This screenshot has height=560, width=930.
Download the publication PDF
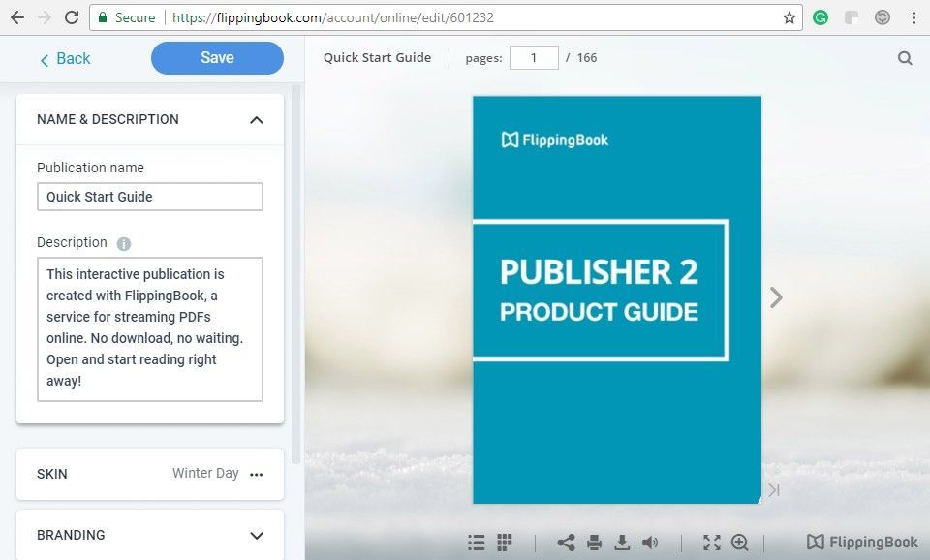click(x=622, y=543)
